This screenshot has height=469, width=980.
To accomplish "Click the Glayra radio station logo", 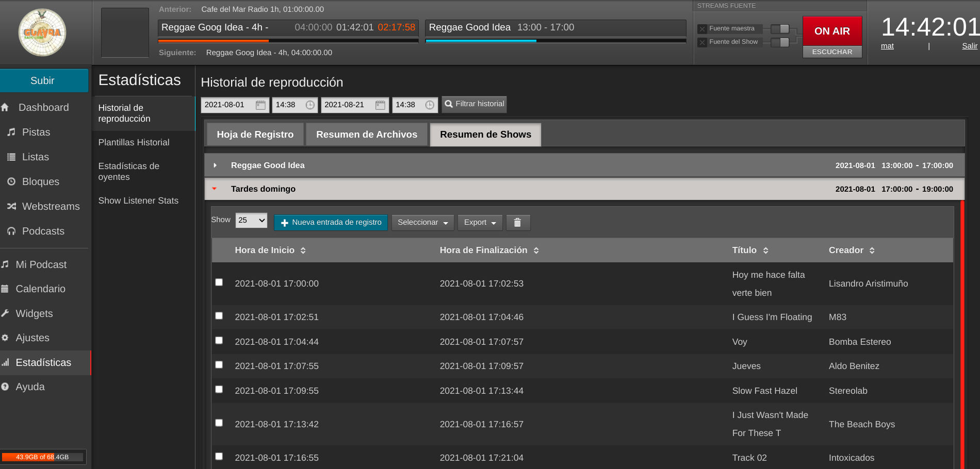I will click(x=42, y=32).
